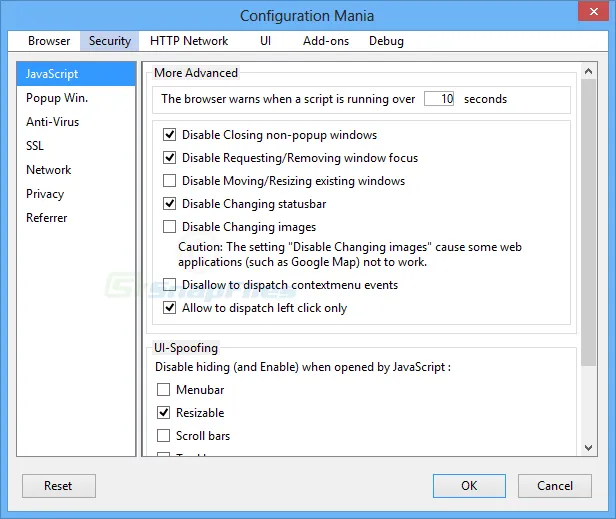Toggle Disable Changing statusbar checkbox
The image size is (616, 519).
pyautogui.click(x=169, y=204)
